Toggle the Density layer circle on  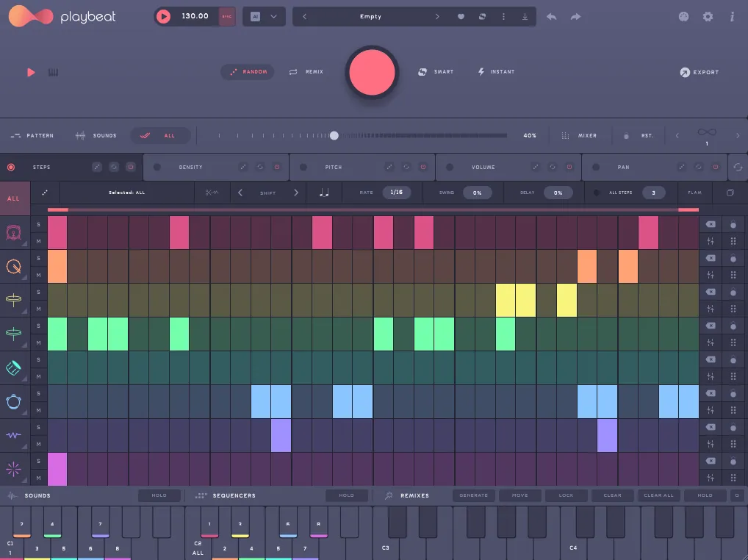(157, 167)
